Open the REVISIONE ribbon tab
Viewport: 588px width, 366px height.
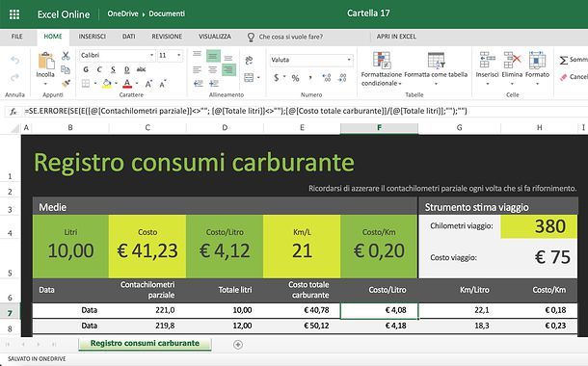click(167, 37)
